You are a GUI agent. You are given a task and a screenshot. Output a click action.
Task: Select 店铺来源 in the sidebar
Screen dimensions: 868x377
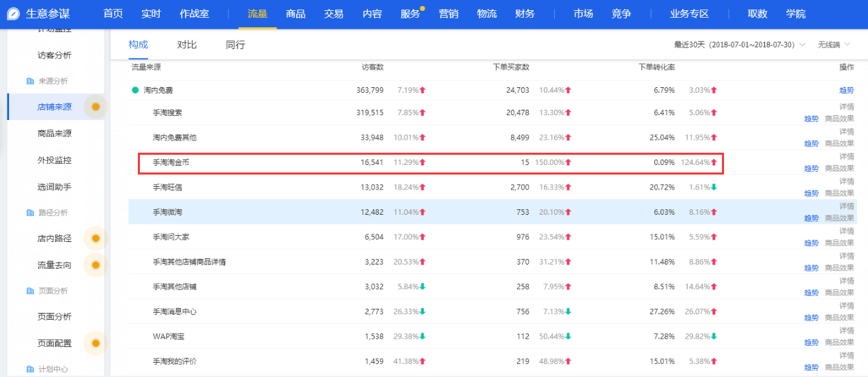coord(55,107)
